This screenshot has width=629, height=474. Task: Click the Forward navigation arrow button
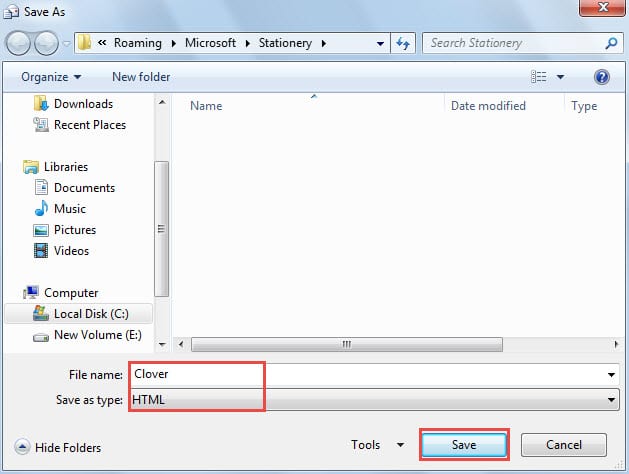[x=47, y=44]
